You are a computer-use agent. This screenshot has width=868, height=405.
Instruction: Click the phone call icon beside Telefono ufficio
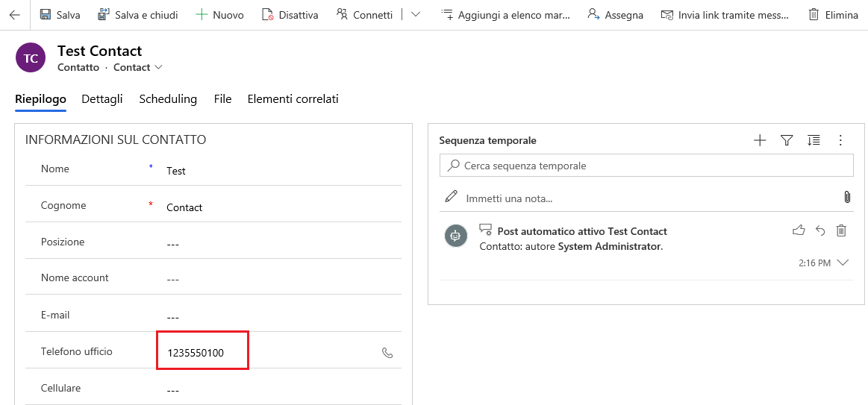pos(387,353)
